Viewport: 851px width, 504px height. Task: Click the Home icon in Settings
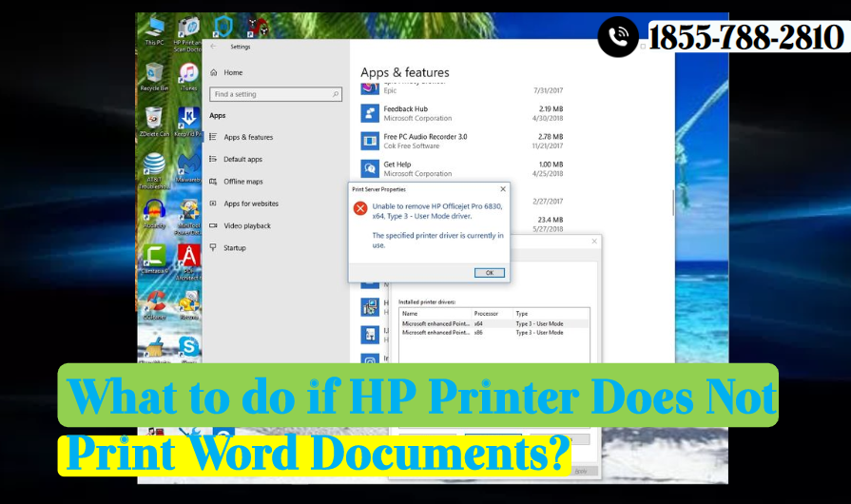tap(213, 72)
